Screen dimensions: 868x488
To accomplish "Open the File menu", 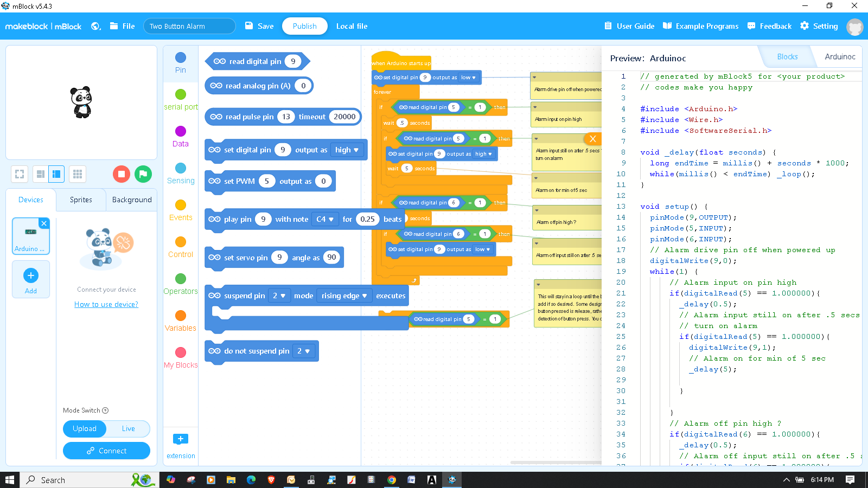I will [122, 26].
